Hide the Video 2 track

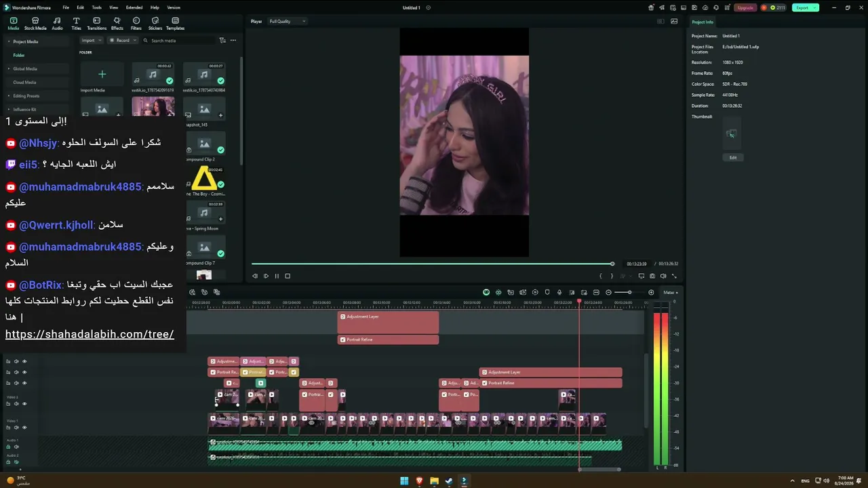[24, 404]
